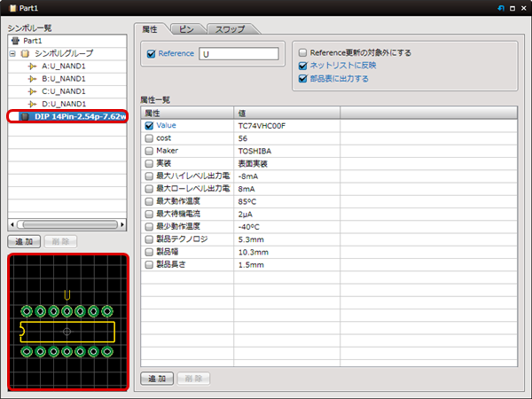Viewport: 532px width, 399px height.
Task: Click the gate icon beside D:U_NAND1
Action: (32, 104)
